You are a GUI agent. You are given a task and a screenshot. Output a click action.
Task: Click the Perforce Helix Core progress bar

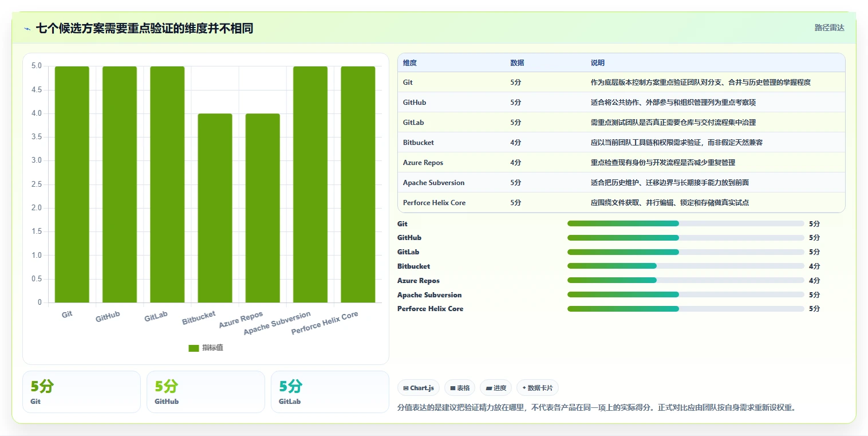(686, 309)
